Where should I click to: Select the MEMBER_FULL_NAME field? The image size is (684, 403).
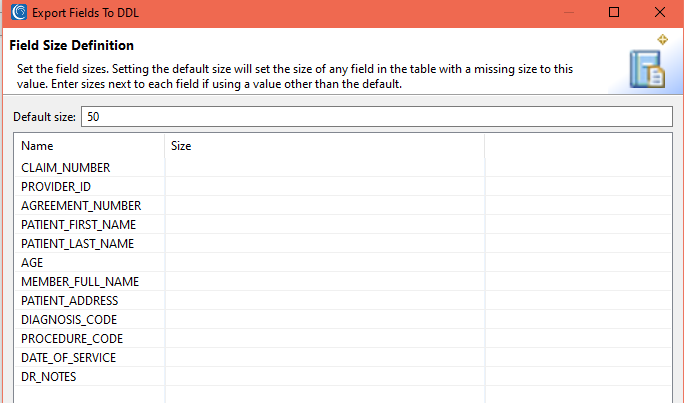343,281
